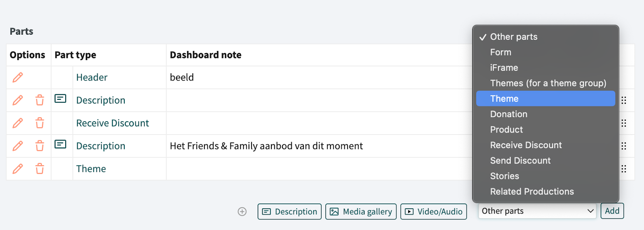Click drag handle of Receive Discount row
Image resolution: width=644 pixels, height=230 pixels.
[623, 123]
